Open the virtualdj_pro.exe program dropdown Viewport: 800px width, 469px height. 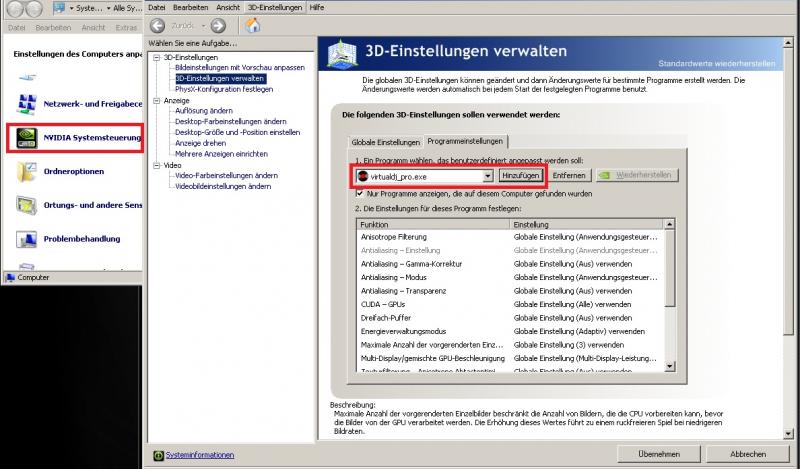coord(488,176)
